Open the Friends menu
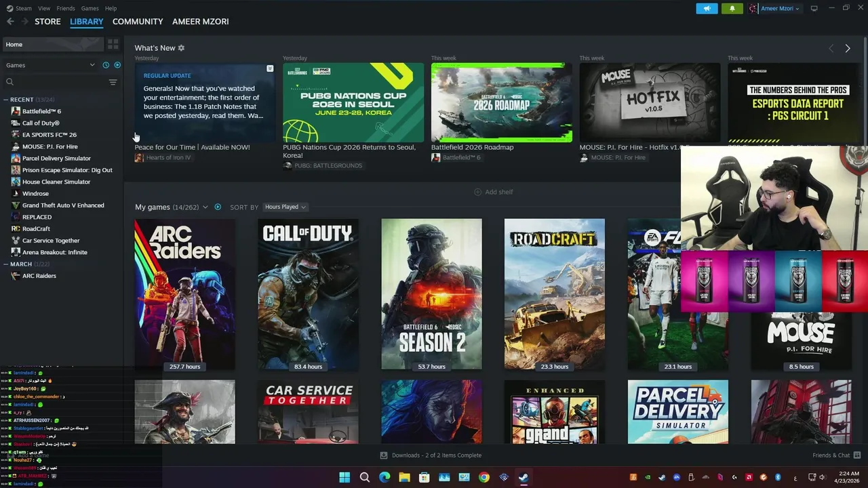 (66, 8)
